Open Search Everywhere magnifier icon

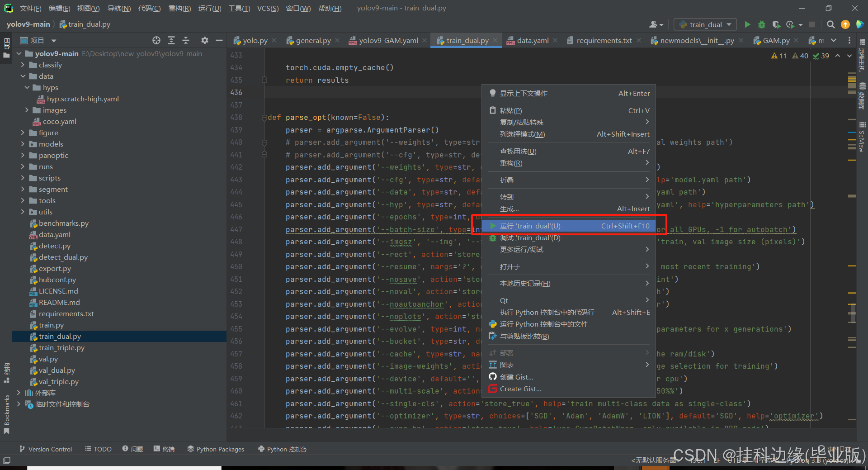coord(830,24)
